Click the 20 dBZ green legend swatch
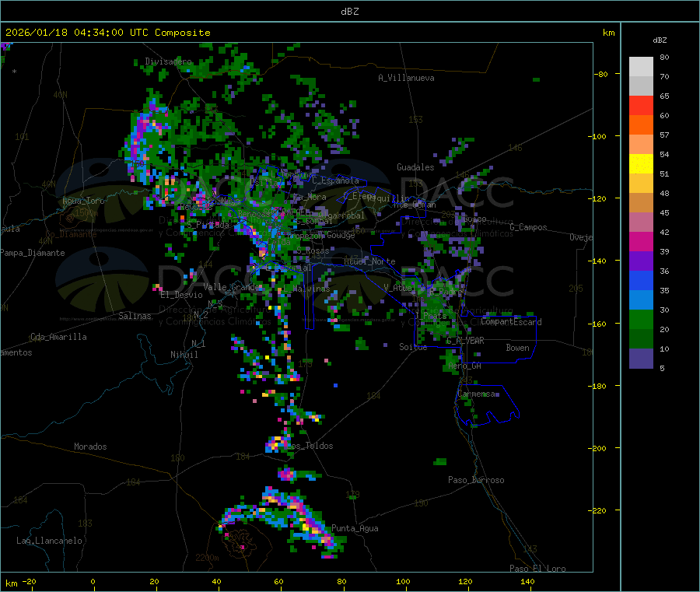Image resolution: width=700 pixels, height=592 pixels. pos(641,319)
